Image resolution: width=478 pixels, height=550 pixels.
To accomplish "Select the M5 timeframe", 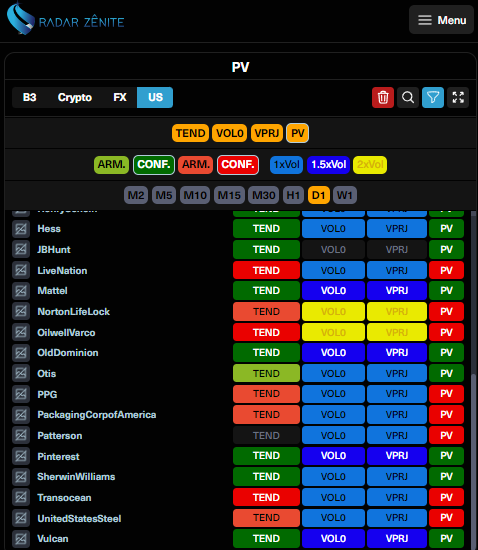I will (x=164, y=195).
